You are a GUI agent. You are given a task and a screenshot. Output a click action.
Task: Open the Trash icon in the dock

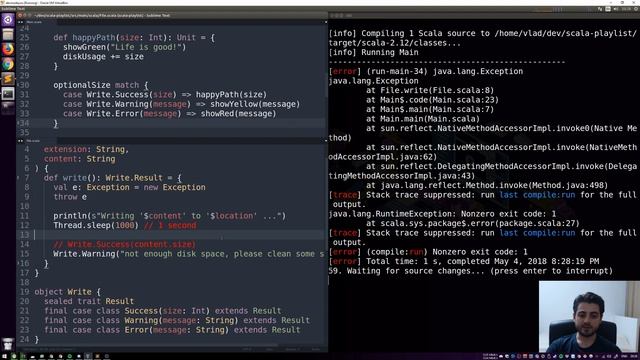(8, 344)
